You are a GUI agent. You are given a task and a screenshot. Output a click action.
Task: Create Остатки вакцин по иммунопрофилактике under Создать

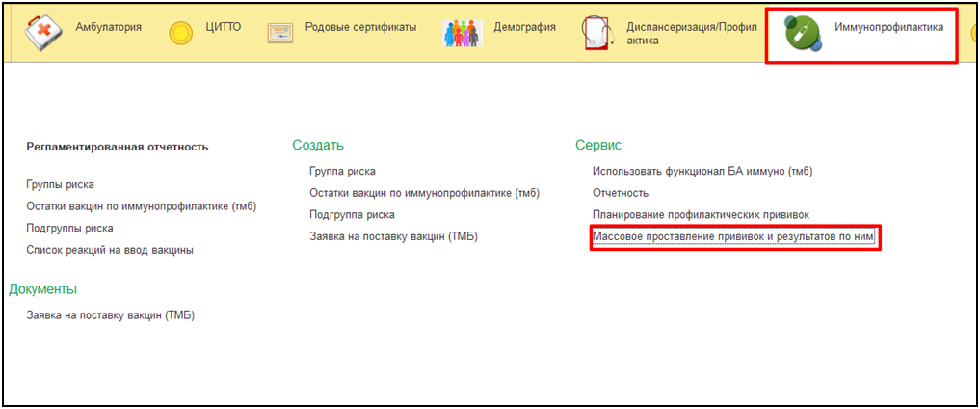(424, 193)
